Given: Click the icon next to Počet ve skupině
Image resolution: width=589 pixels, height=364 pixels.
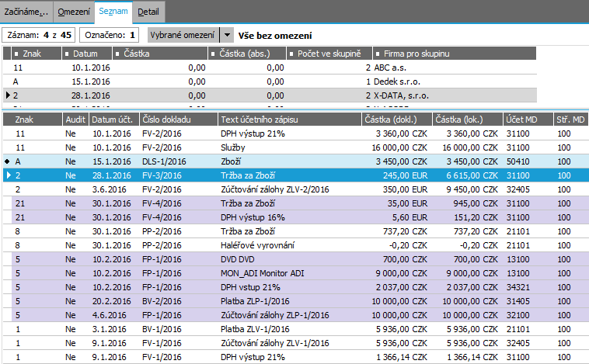Looking at the screenshot, I should pos(292,54).
